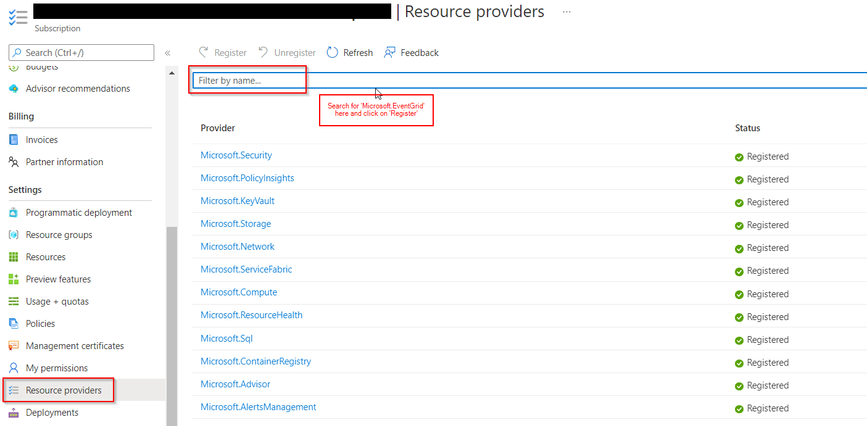The image size is (867, 426).
Task: Open Preview features icon in Settings
Action: coord(14,279)
